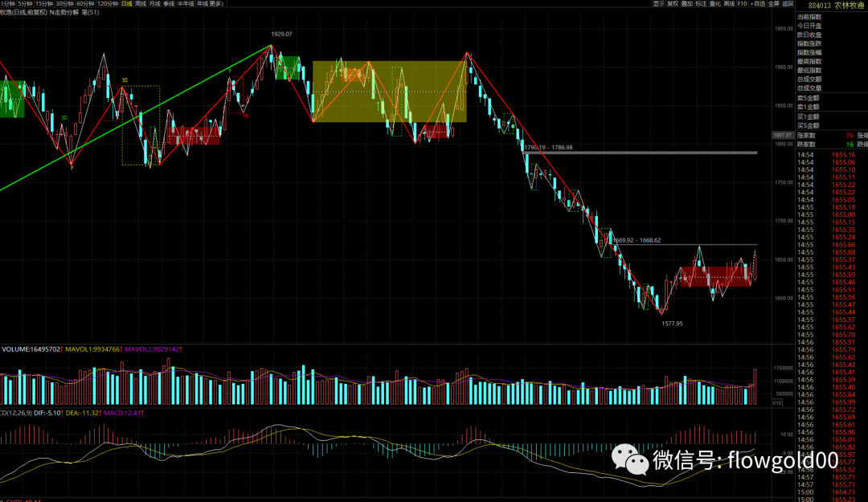The height and width of the screenshot is (502, 868).
Task: Click the 1929.07 high price label
Action: (x=282, y=34)
